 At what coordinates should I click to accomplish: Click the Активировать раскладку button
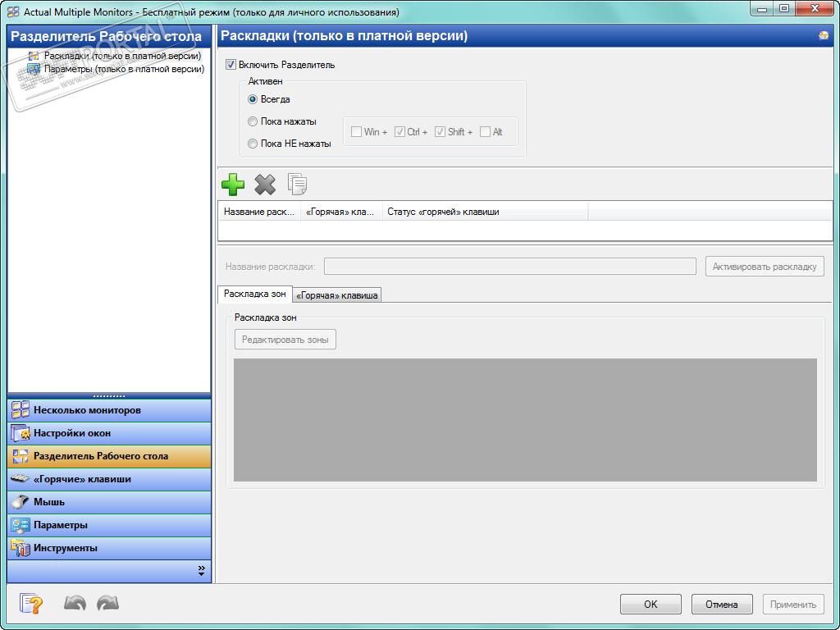click(x=765, y=267)
